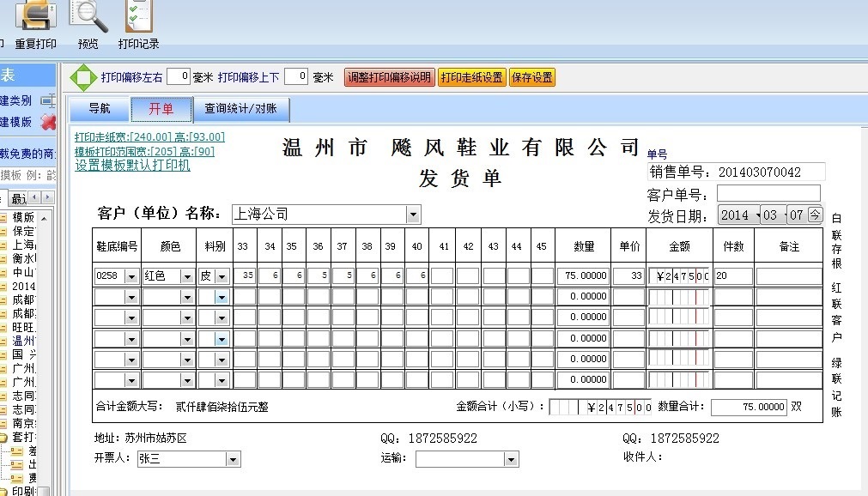This screenshot has width=868, height=496.
Task: Open the 颜色 dropdown showing 红色
Action: (x=187, y=276)
